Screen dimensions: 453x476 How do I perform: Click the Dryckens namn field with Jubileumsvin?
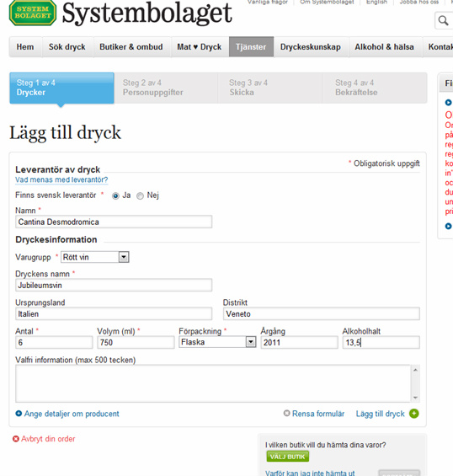tap(114, 286)
